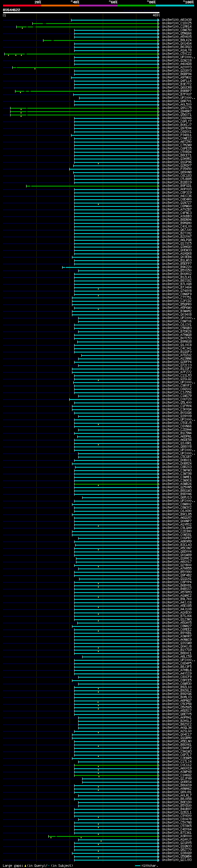Click the white query sequence bar
The height and width of the screenshot is (868, 197).
81,13
